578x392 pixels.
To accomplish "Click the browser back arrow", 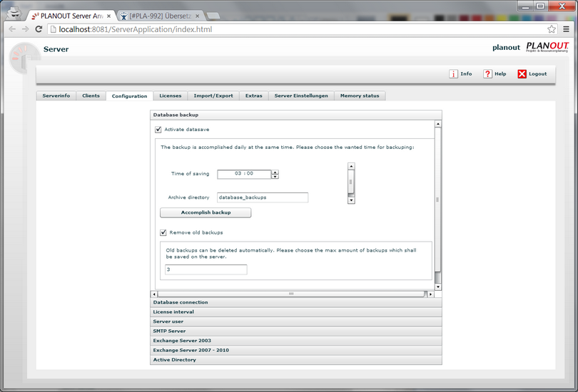I will click(12, 29).
